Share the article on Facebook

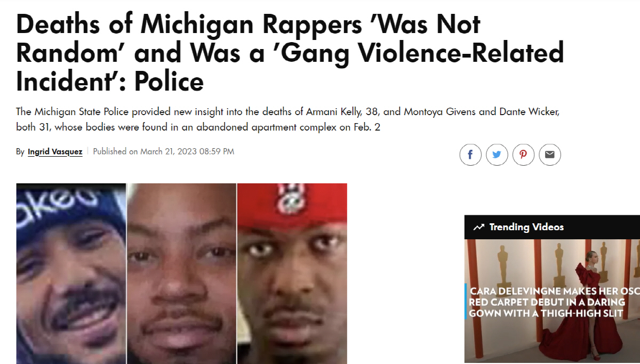pyautogui.click(x=470, y=155)
